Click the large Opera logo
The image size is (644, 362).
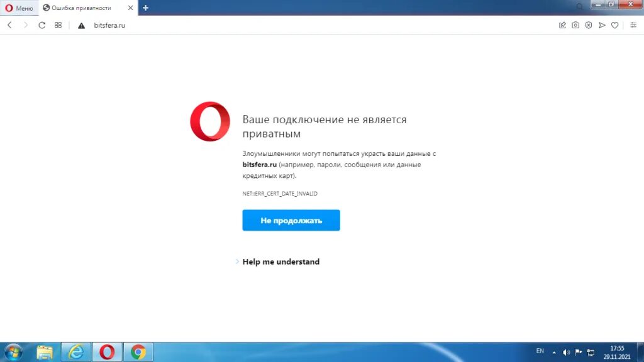(x=210, y=121)
